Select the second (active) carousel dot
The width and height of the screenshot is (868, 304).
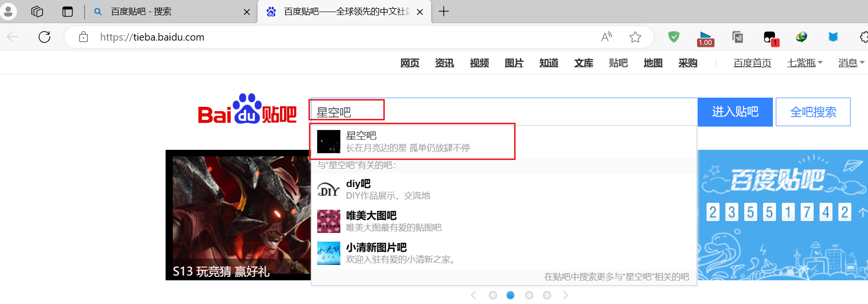point(510,295)
